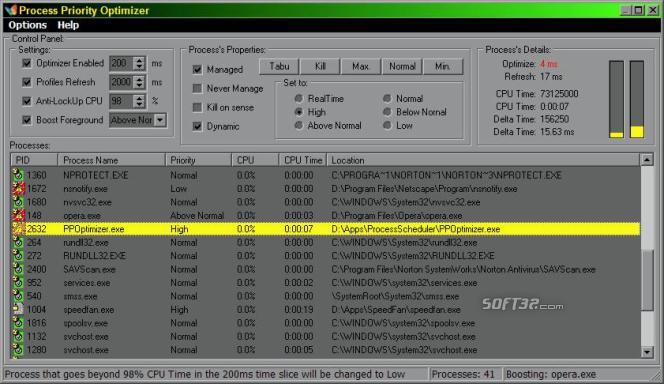Select the speedfan.exe process name
Image resolution: width=664 pixels, height=384 pixels.
coord(89,309)
